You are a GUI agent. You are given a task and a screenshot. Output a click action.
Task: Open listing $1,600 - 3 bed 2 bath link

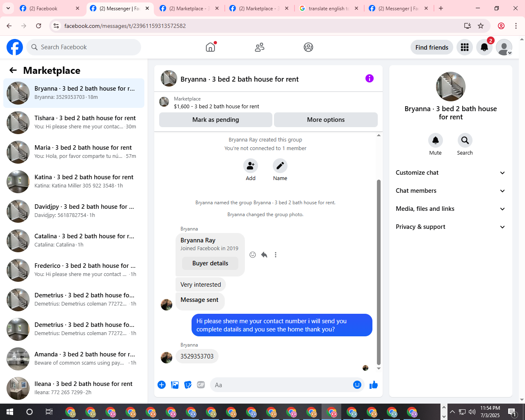click(217, 106)
